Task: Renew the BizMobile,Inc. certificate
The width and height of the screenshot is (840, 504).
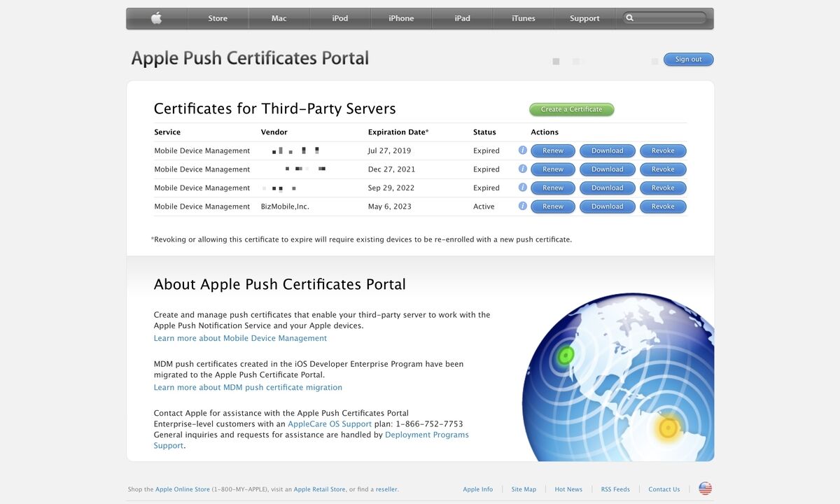Action: [553, 206]
